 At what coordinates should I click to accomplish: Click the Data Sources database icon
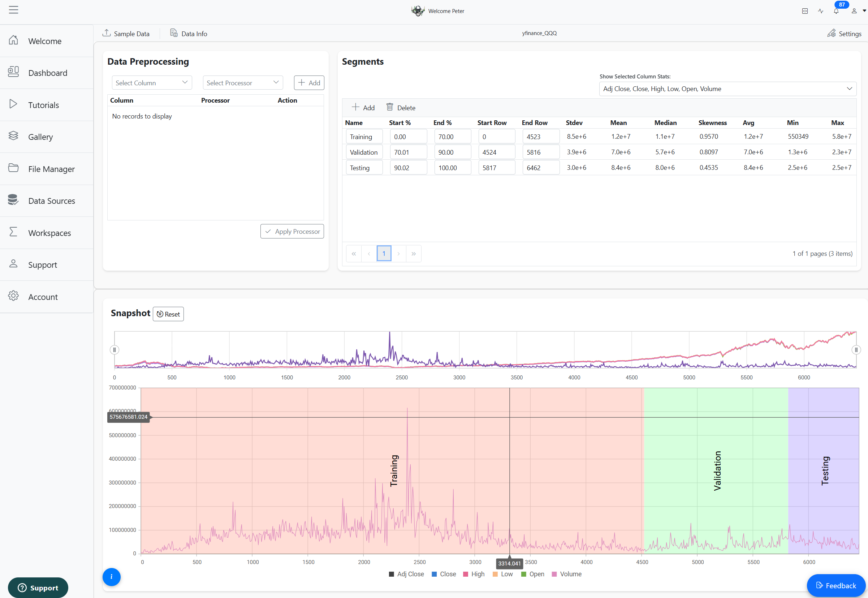point(13,200)
